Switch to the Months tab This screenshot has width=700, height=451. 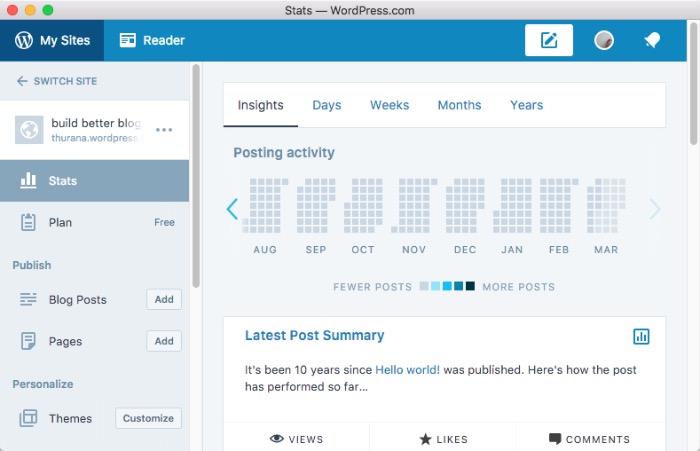(x=459, y=105)
